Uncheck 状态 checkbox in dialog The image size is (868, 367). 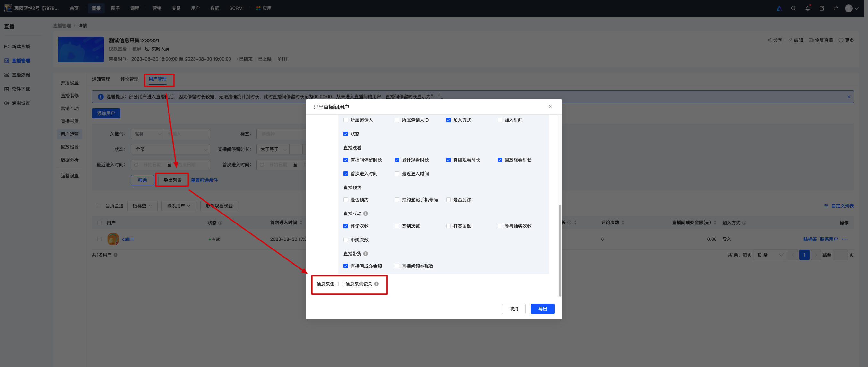click(x=345, y=134)
